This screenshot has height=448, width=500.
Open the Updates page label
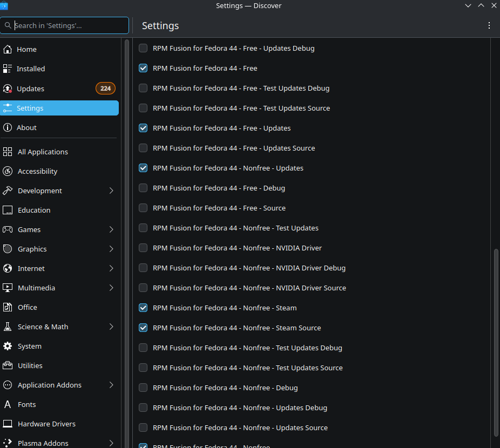tap(30, 89)
